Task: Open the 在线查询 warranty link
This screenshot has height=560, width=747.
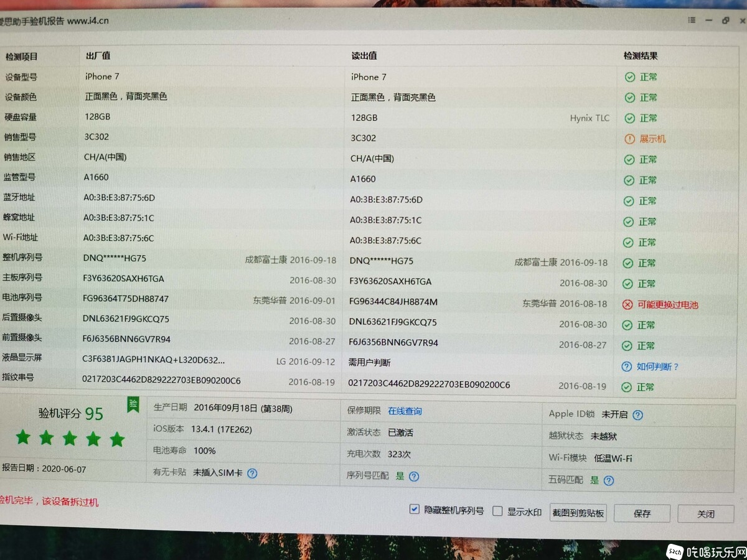Action: click(405, 411)
